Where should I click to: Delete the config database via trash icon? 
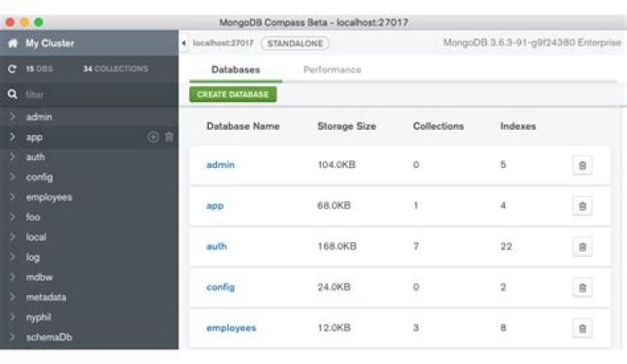pos(583,287)
